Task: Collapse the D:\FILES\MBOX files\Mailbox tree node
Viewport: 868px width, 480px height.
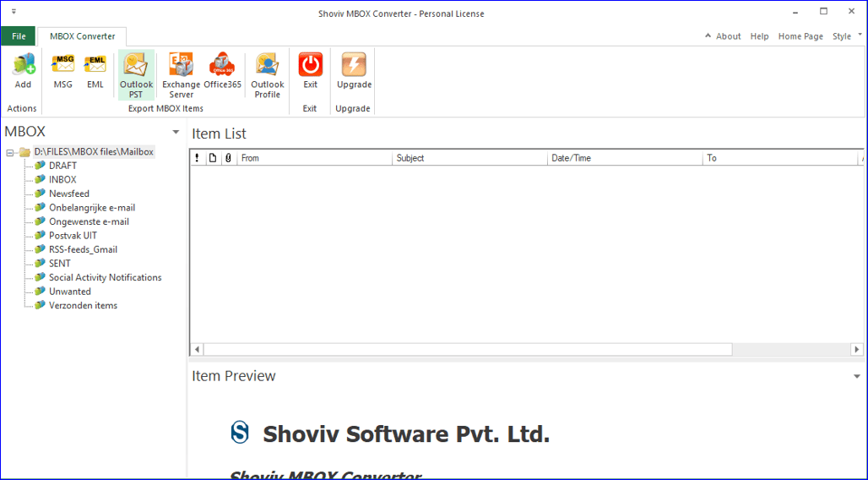Action: [x=10, y=152]
